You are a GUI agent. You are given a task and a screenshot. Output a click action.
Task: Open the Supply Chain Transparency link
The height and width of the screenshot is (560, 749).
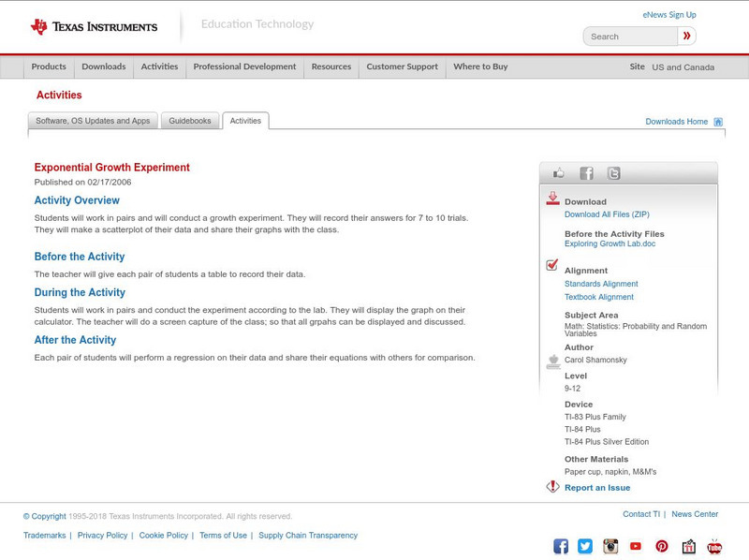(308, 536)
